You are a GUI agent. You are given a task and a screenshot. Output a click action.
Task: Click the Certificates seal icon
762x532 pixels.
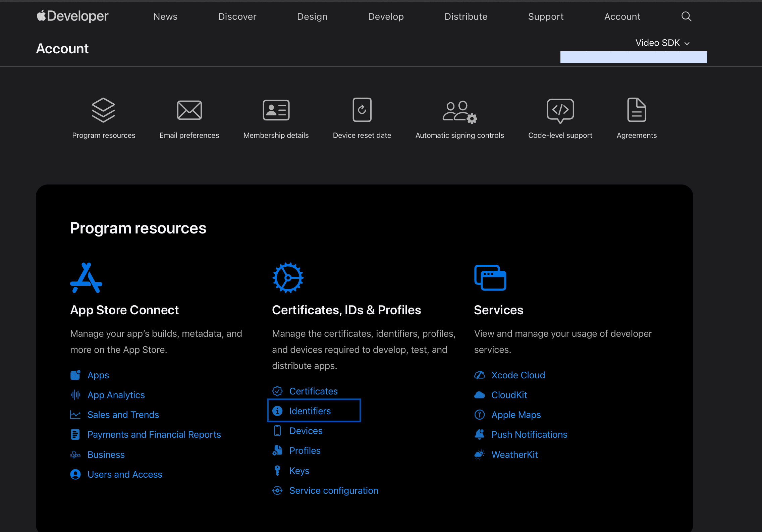(x=277, y=391)
